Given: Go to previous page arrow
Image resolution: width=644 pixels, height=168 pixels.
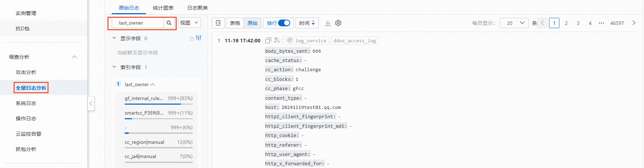Looking at the screenshot, I should pyautogui.click(x=542, y=23).
